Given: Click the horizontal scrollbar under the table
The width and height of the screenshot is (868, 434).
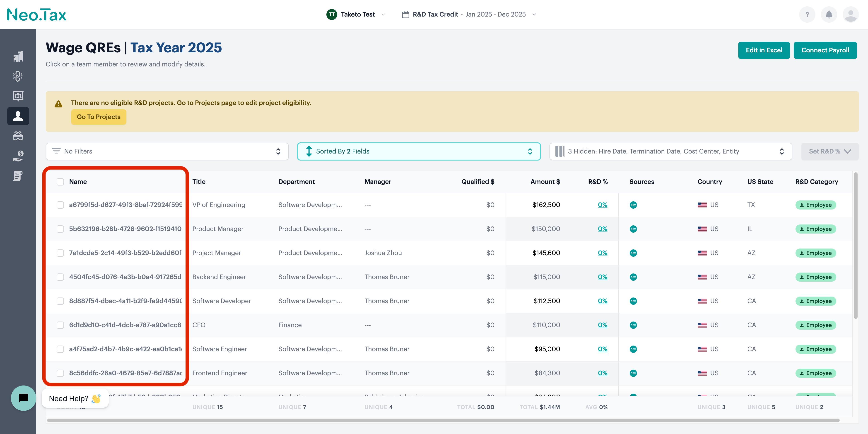Looking at the screenshot, I should click(443, 421).
